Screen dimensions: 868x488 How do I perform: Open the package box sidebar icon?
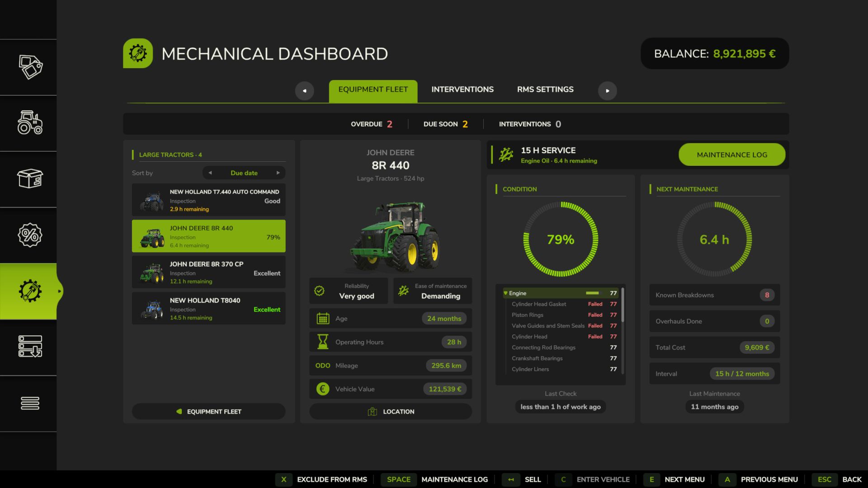click(30, 179)
